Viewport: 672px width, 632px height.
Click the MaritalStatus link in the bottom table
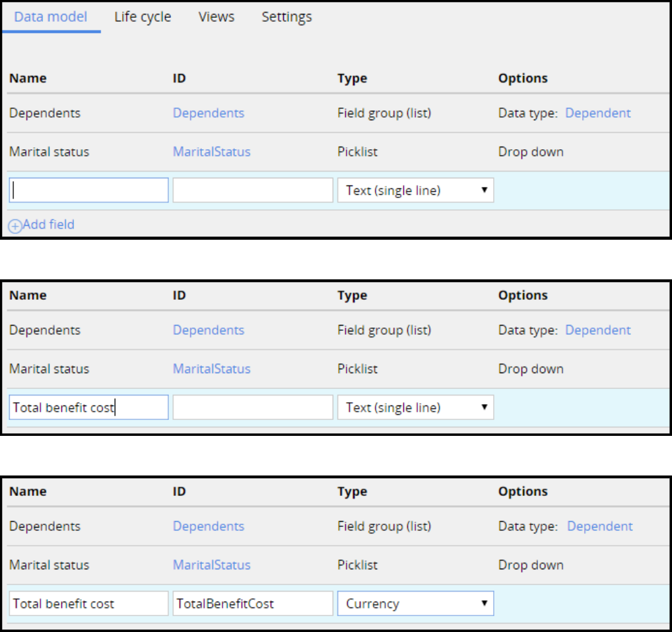tap(212, 565)
